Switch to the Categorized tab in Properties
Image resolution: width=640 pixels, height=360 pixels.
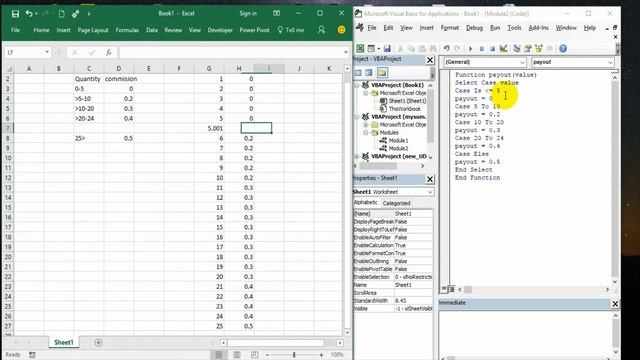pos(396,203)
